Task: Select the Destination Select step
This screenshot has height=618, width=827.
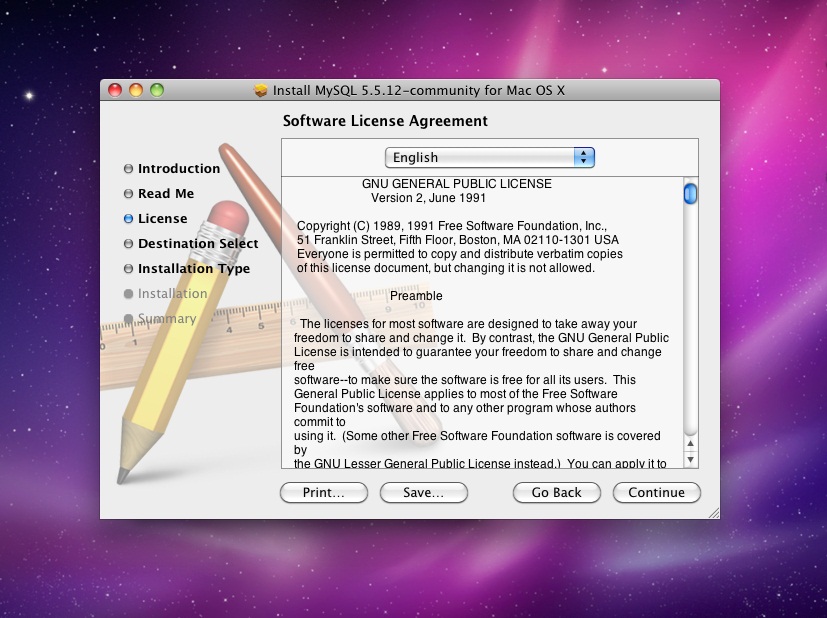Action: (x=191, y=244)
